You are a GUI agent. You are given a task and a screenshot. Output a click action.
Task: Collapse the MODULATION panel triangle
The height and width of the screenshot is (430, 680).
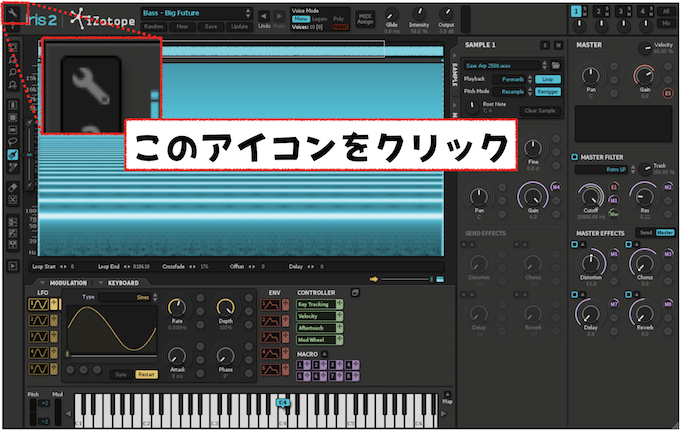coord(42,283)
